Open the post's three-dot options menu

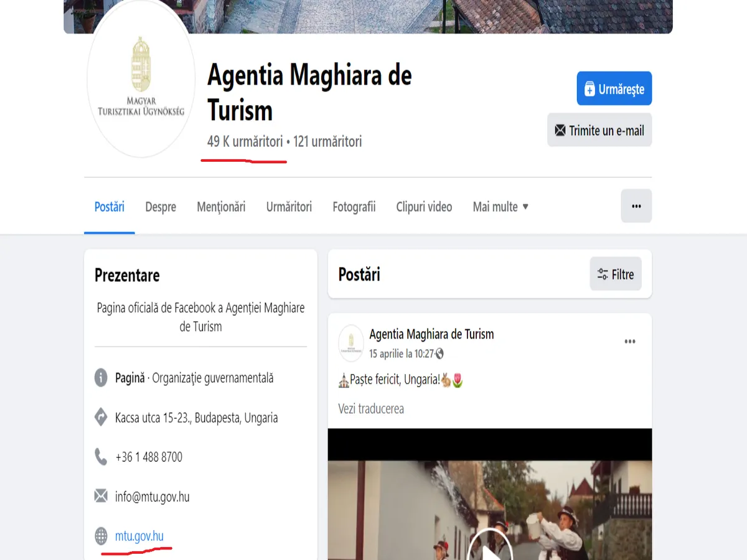(x=629, y=342)
